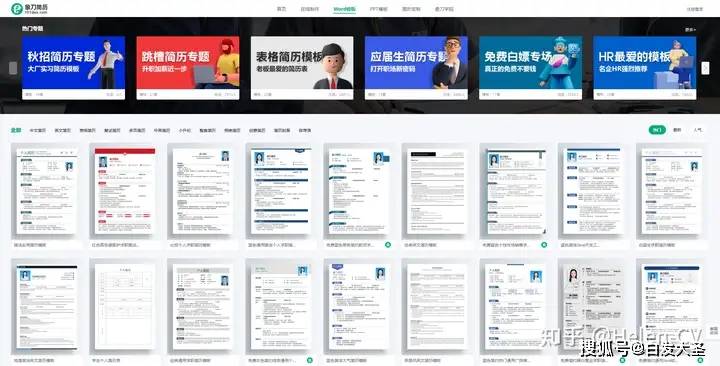The image size is (720, 366).
Task: Show previous hot topic banners with left arrow
Action: point(13,68)
